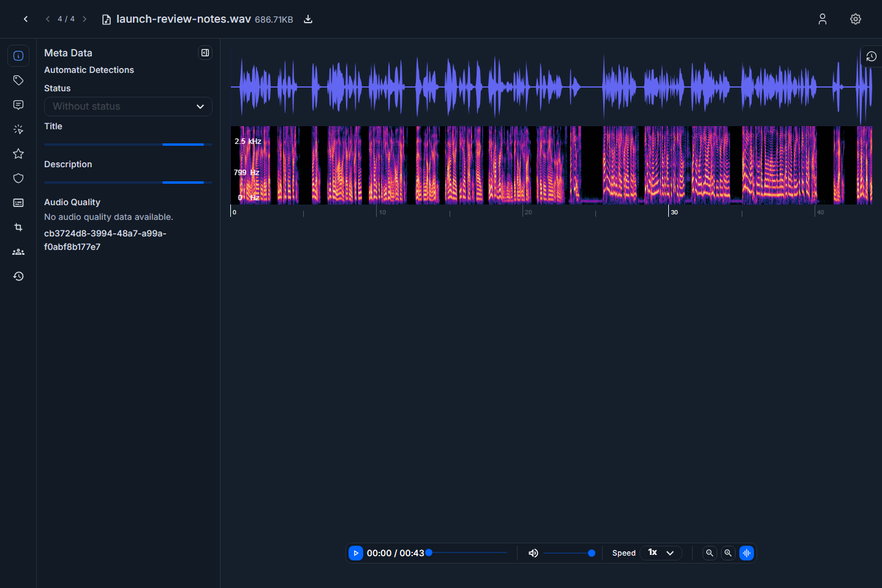This screenshot has height=588, width=882.
Task: Open the Status dropdown 'Without status'
Action: [128, 107]
